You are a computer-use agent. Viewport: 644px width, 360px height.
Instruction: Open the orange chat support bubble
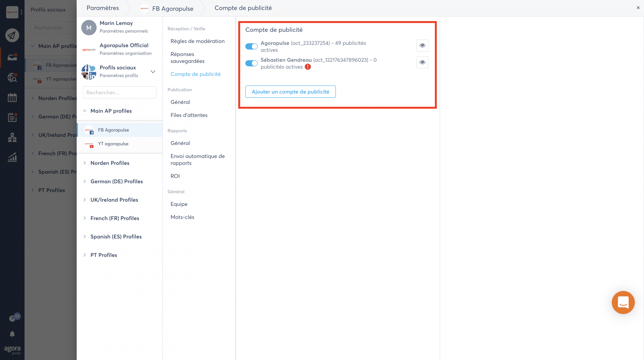pyautogui.click(x=623, y=302)
